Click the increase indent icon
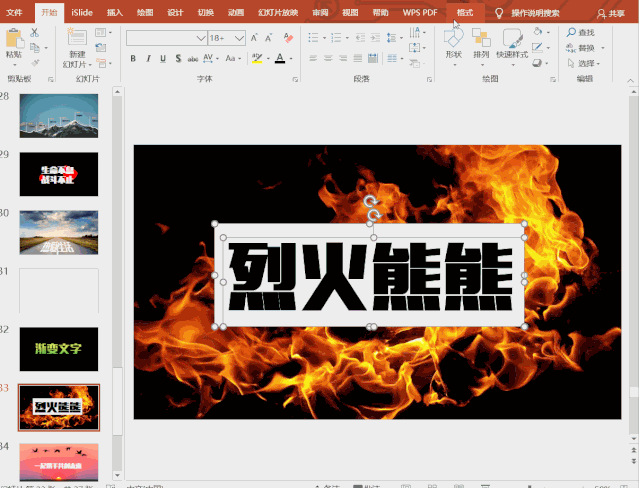Image resolution: width=639 pixels, height=488 pixels. pyautogui.click(x=375, y=38)
